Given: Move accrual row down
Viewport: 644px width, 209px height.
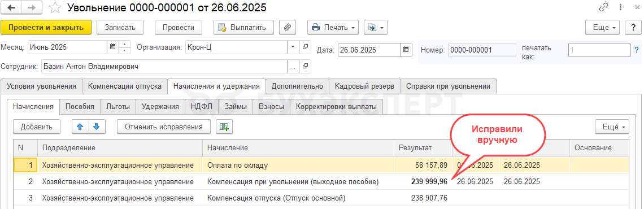Looking at the screenshot, I should point(97,127).
